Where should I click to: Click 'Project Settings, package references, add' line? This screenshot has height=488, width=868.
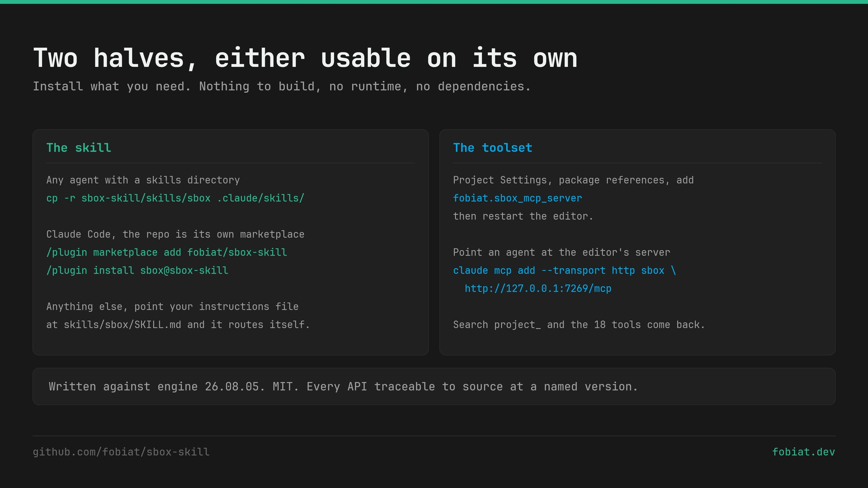(x=573, y=180)
